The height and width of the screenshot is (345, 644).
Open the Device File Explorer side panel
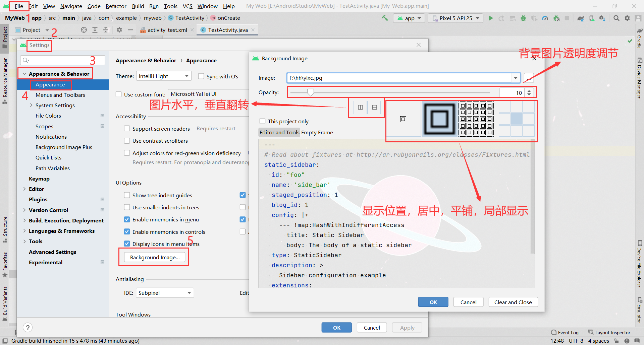640,265
